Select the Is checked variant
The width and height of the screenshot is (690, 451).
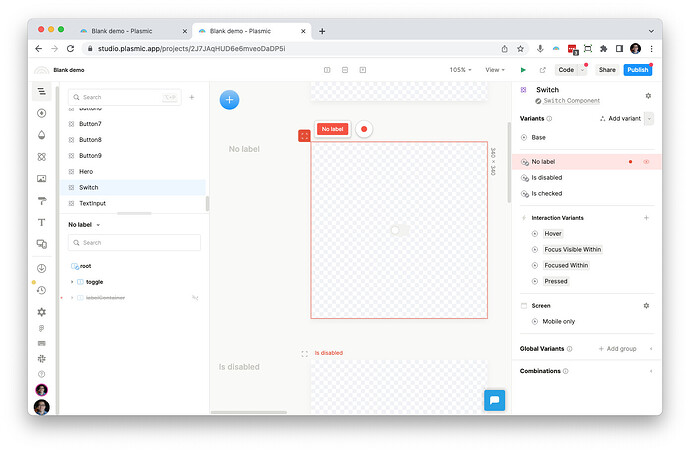pos(546,193)
